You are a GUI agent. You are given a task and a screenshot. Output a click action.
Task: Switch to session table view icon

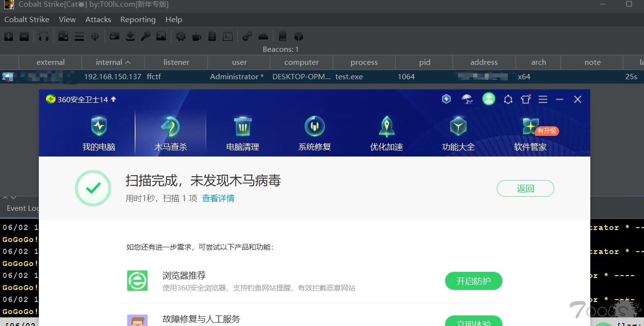80,36
